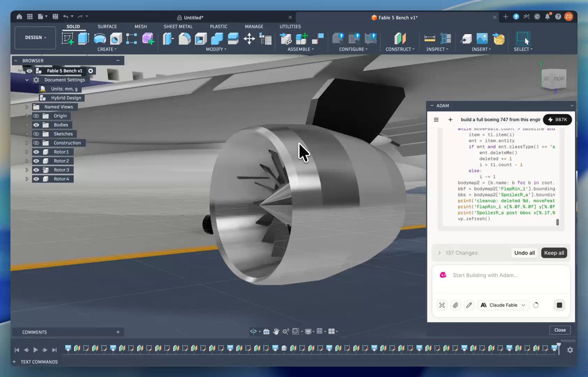Switch to the MESH tab
Viewport: 588px width, 377px height.
click(x=140, y=26)
